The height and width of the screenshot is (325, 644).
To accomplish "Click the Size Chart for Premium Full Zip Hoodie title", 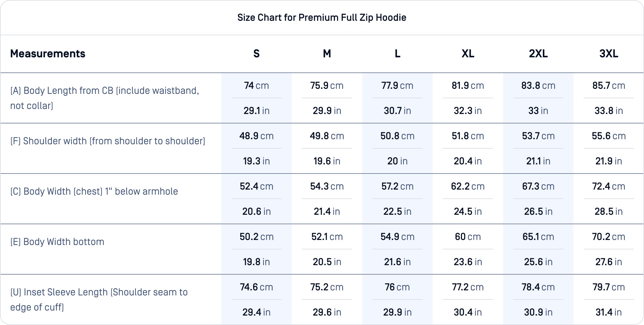I will pyautogui.click(x=322, y=18).
